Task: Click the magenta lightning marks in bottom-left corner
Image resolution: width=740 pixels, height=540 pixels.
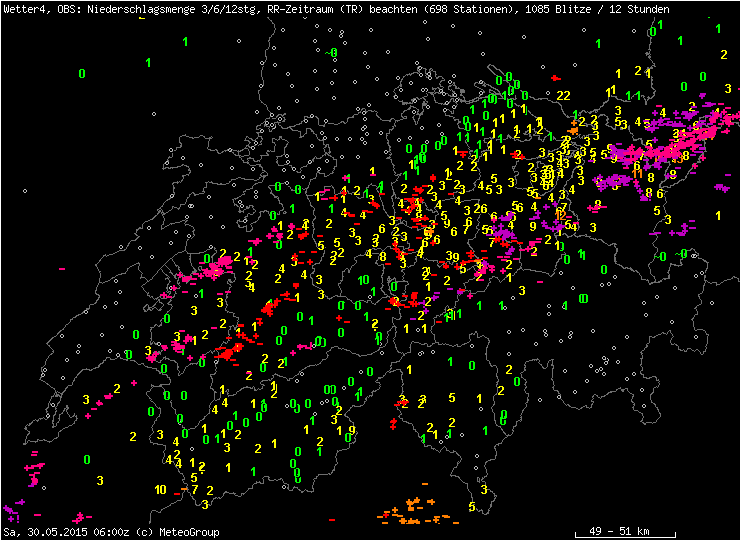Action: point(14,510)
